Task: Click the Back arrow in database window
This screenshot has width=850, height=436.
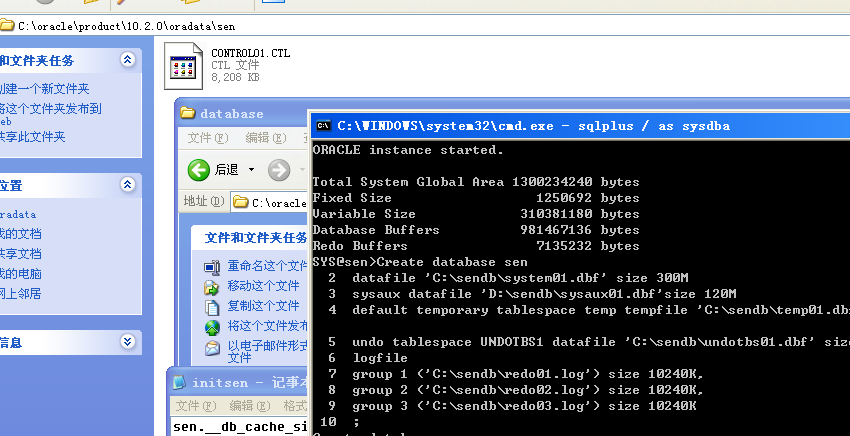Action: tap(198, 170)
